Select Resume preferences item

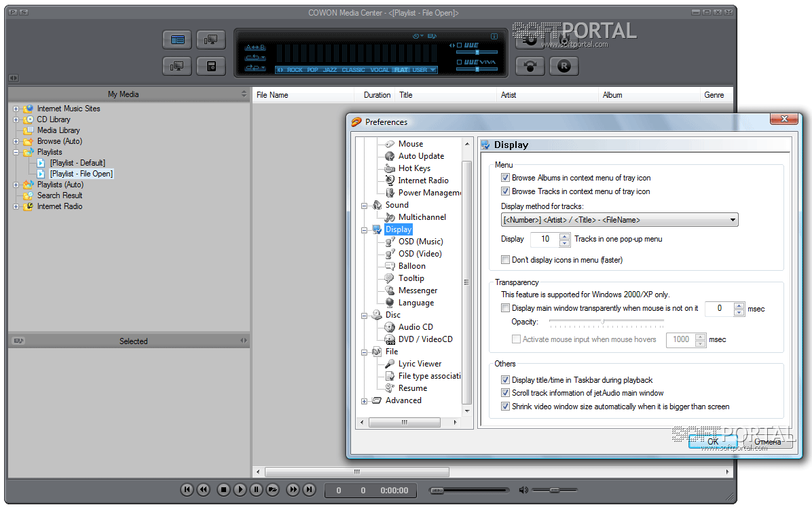[x=413, y=388]
